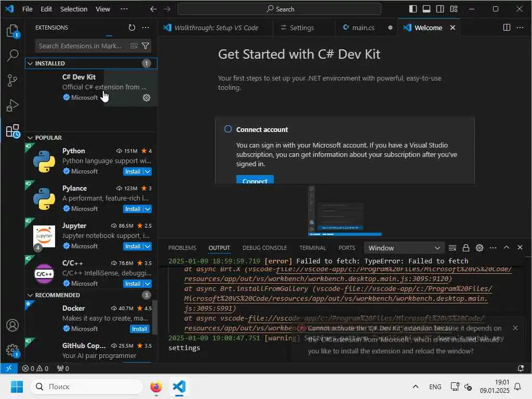Open C/C++ Install dropdown arrow
Screen dimensions: 532x399
pyautogui.click(x=148, y=284)
